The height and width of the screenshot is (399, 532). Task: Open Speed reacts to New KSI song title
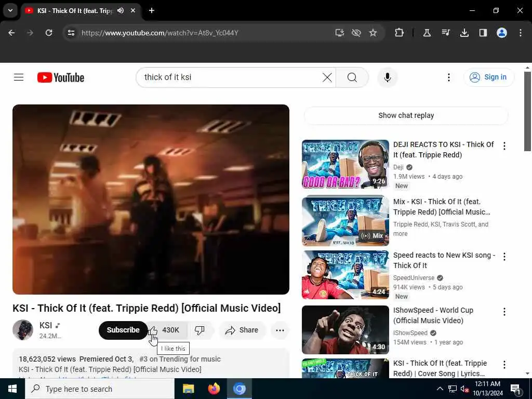tap(444, 260)
